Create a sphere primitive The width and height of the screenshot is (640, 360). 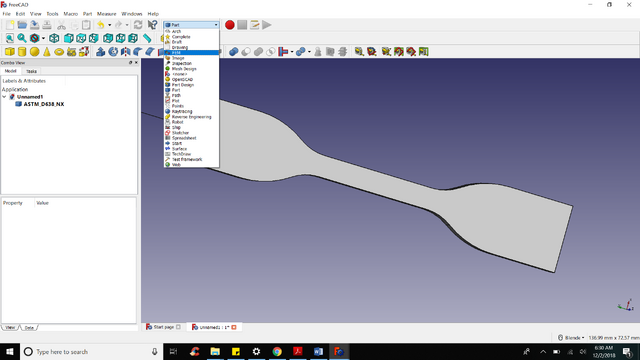pyautogui.click(x=35, y=52)
